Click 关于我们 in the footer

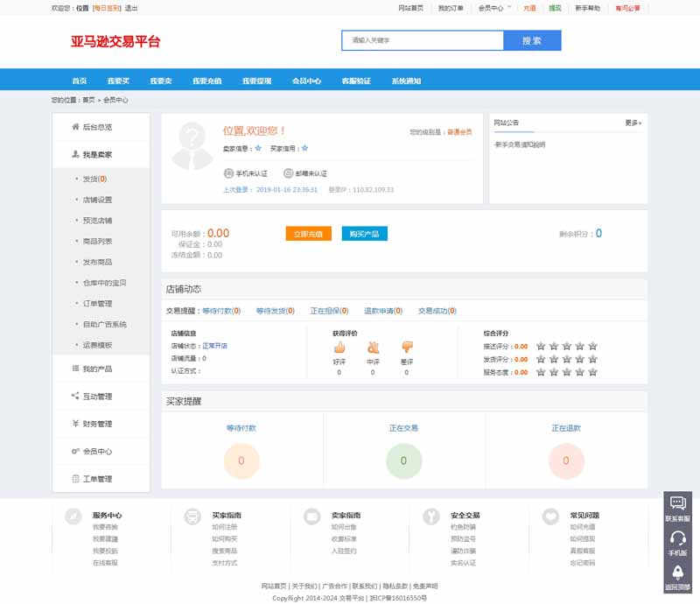tap(304, 586)
